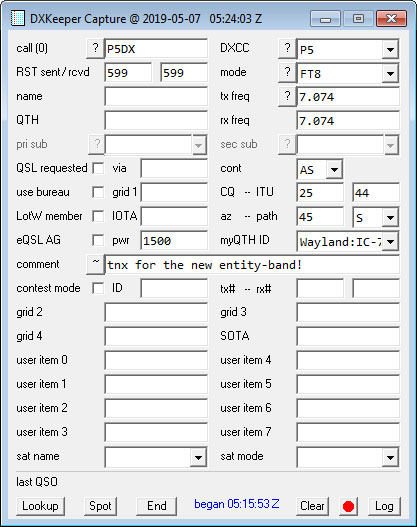Viewport: 417px width, 527px height.
Task: Enable the use bureau checkbox
Action: pyautogui.click(x=98, y=192)
